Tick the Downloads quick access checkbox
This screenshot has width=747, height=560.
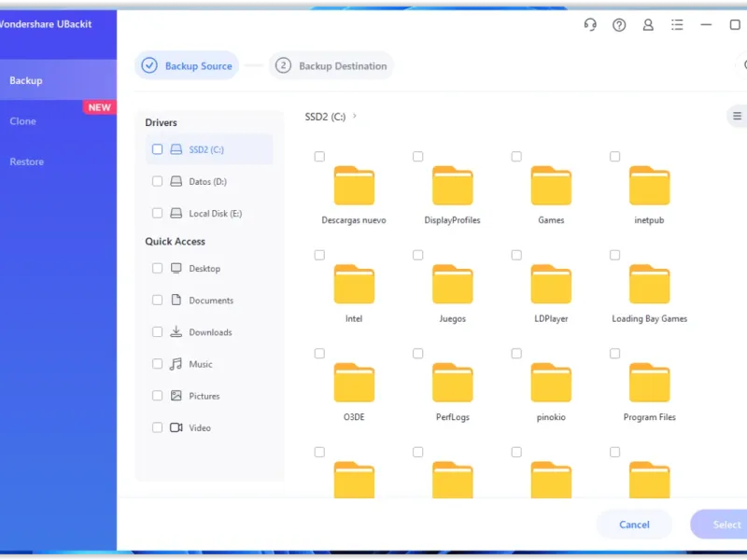(x=157, y=332)
